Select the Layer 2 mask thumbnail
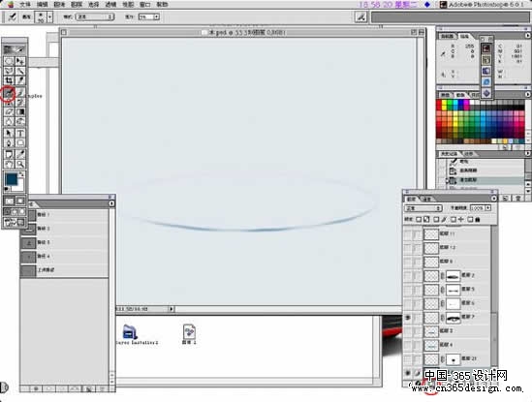 (453, 276)
